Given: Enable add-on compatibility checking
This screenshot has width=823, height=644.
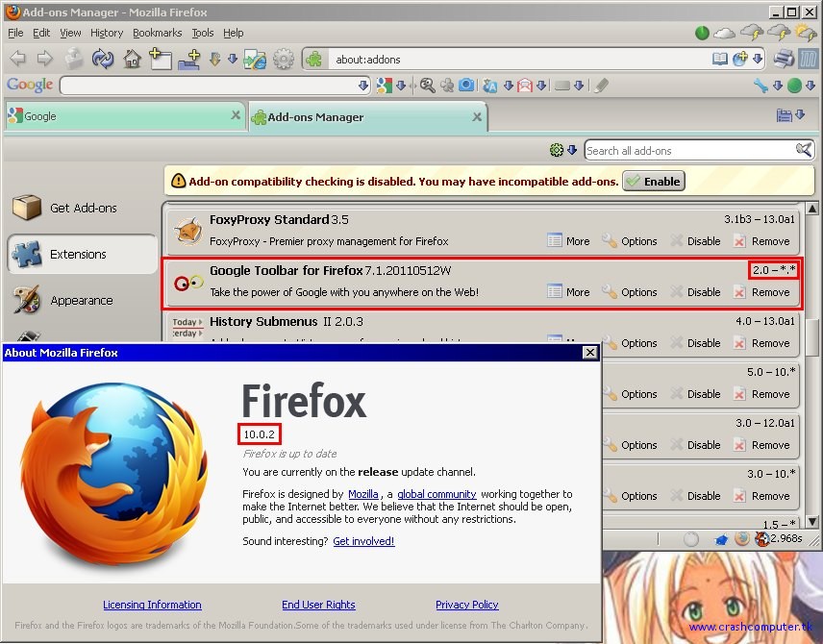Looking at the screenshot, I should [654, 181].
